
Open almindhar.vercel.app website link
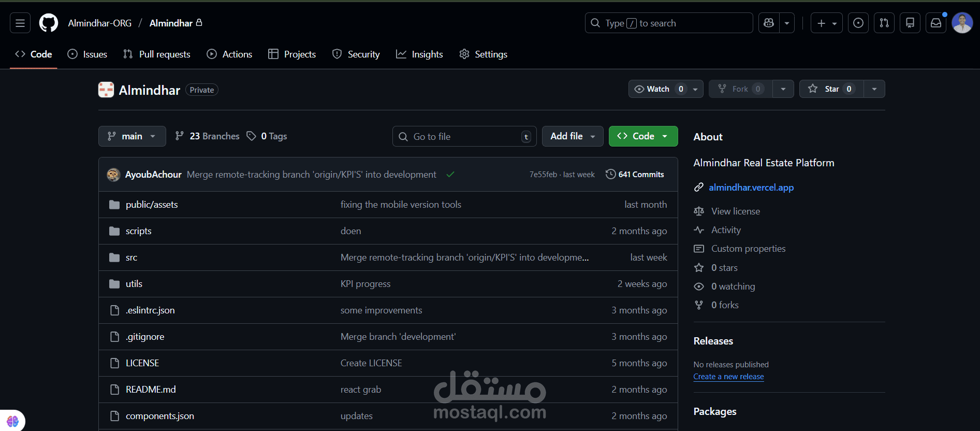pyautogui.click(x=751, y=188)
